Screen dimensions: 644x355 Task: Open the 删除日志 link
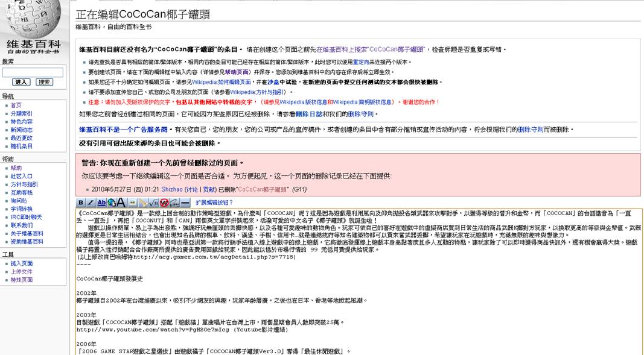308,114
